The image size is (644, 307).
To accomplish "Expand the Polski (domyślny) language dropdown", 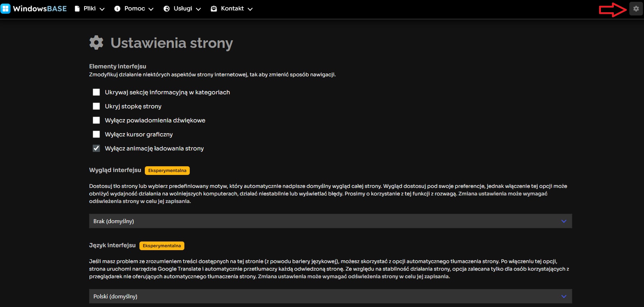I will 330,296.
